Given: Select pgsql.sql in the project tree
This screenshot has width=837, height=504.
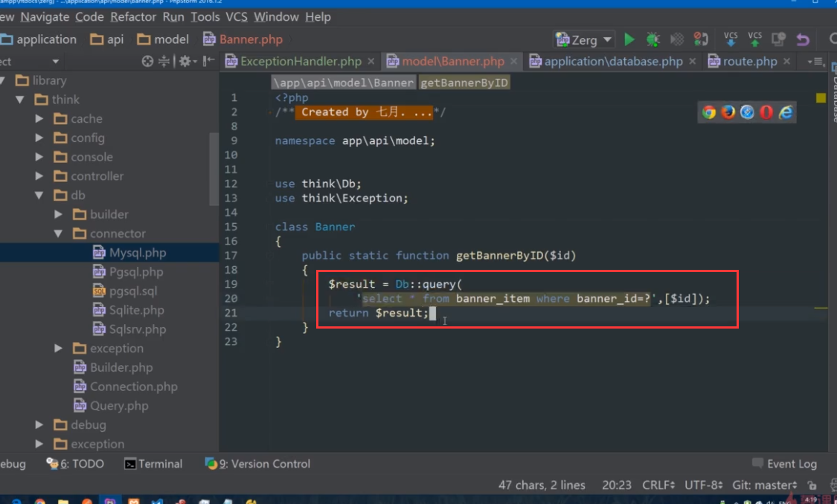Looking at the screenshot, I should (133, 291).
